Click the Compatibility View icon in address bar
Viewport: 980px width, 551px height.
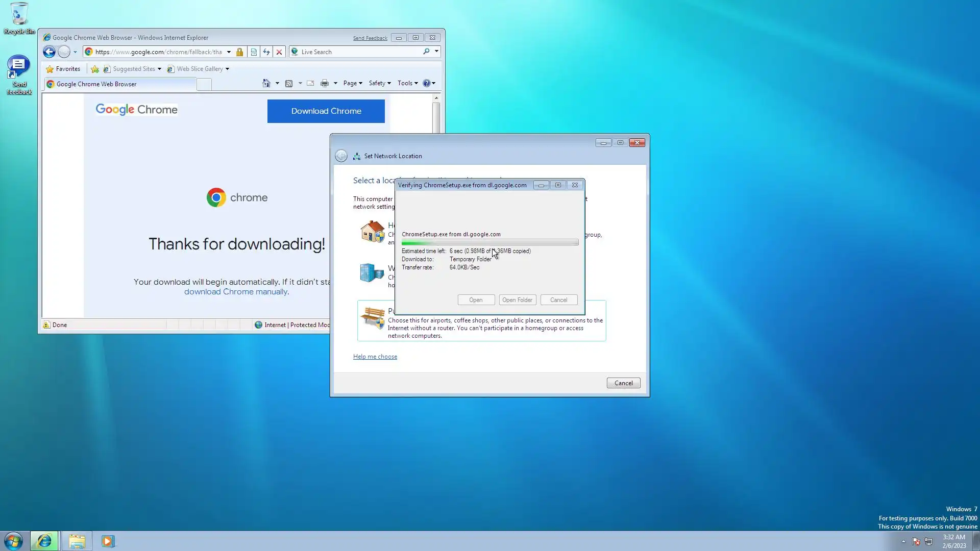(x=254, y=52)
